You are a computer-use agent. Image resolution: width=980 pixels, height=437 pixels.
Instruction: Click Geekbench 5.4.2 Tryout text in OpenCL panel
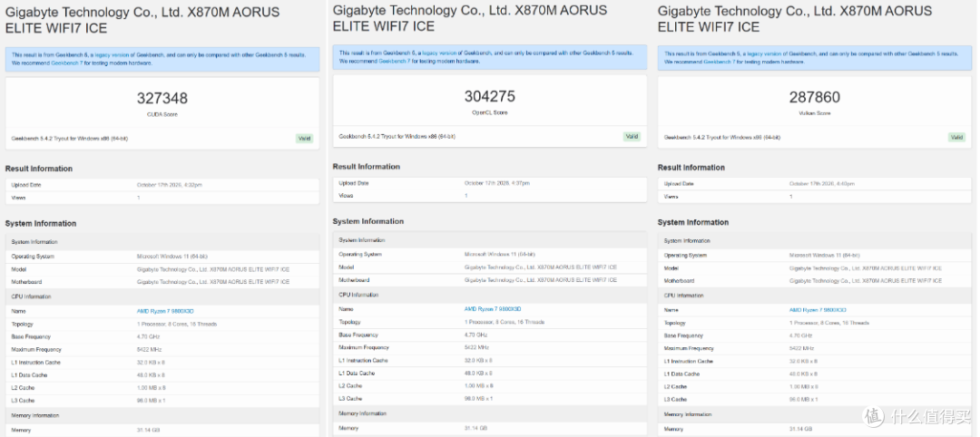[397, 136]
